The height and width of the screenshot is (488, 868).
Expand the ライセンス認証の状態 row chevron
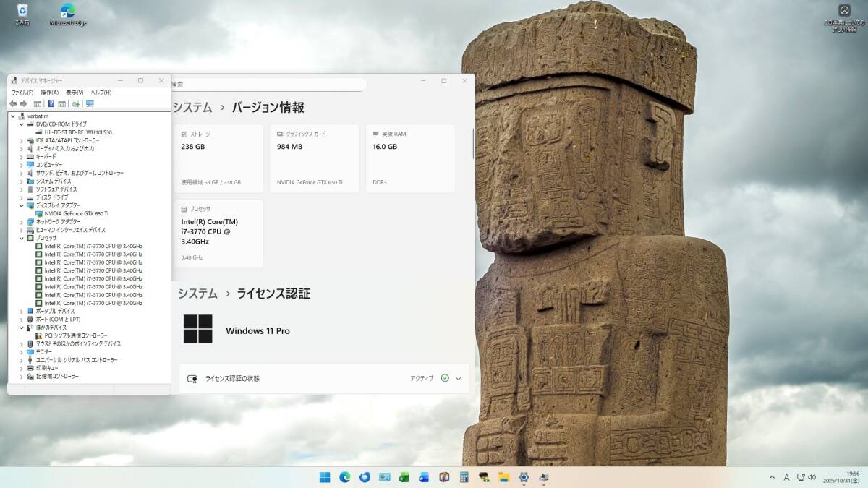point(458,378)
